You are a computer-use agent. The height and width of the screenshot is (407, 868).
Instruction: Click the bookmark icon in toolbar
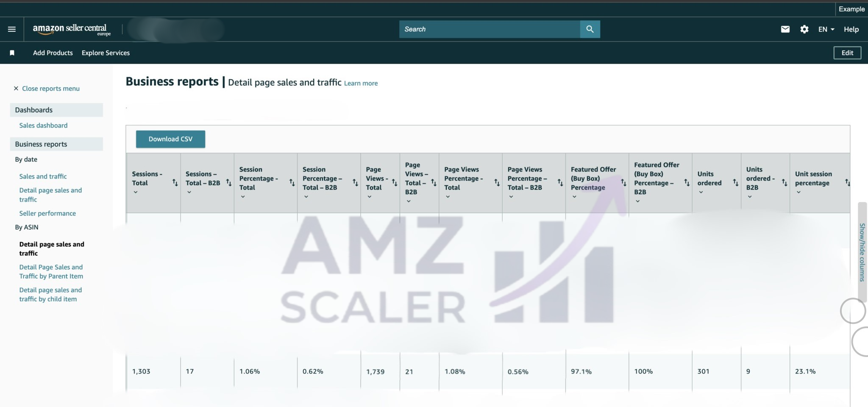click(x=12, y=53)
